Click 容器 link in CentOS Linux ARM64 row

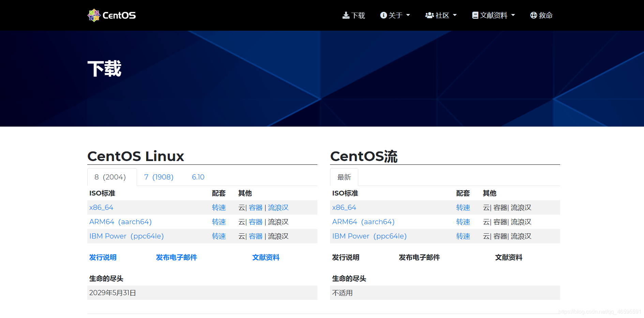(x=256, y=222)
